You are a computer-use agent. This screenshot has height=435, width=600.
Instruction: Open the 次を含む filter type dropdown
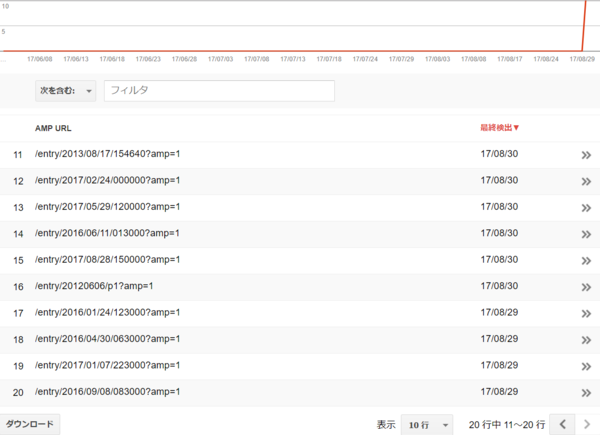pos(65,91)
